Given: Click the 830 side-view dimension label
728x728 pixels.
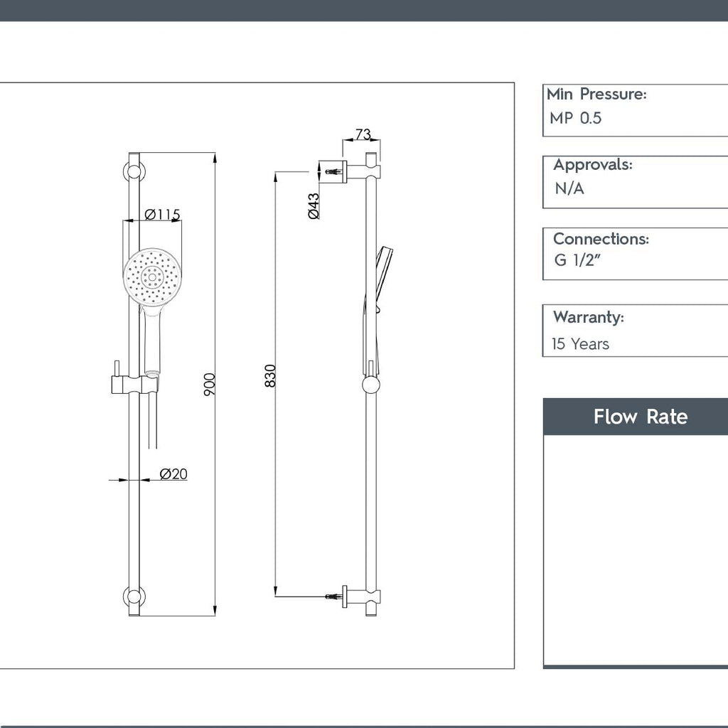Looking at the screenshot, I should click(x=270, y=375).
